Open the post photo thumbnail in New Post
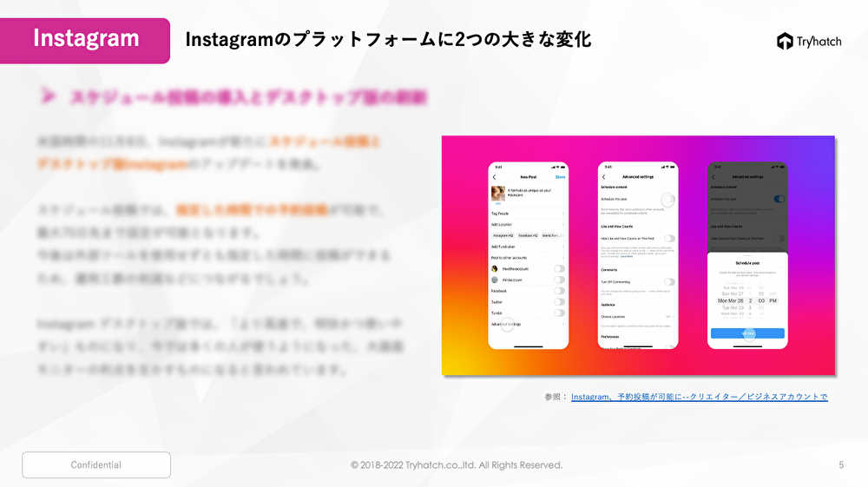Screen dimensions: 868x487 (498, 193)
